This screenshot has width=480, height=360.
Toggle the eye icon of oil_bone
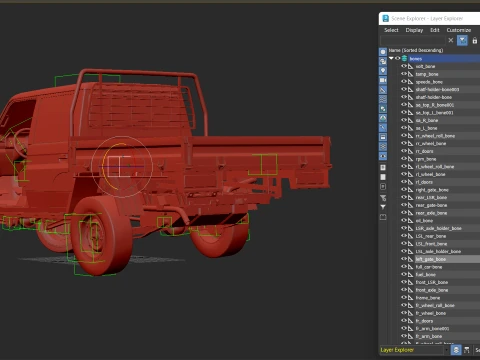[404, 220]
